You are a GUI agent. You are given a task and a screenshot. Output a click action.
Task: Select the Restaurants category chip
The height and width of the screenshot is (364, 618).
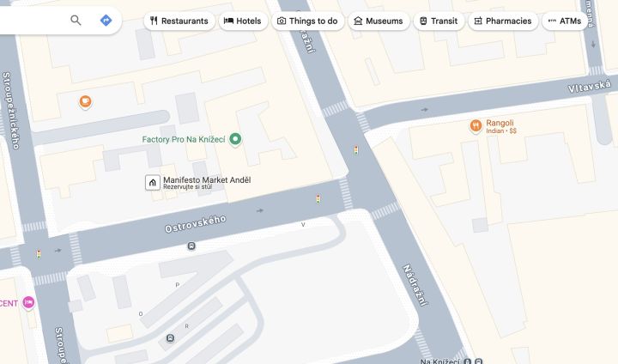coord(179,21)
